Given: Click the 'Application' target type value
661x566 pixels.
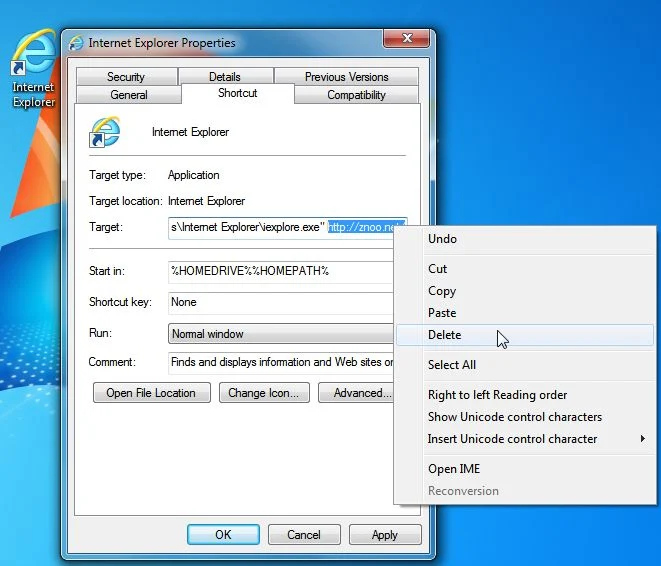Looking at the screenshot, I should pos(193,175).
